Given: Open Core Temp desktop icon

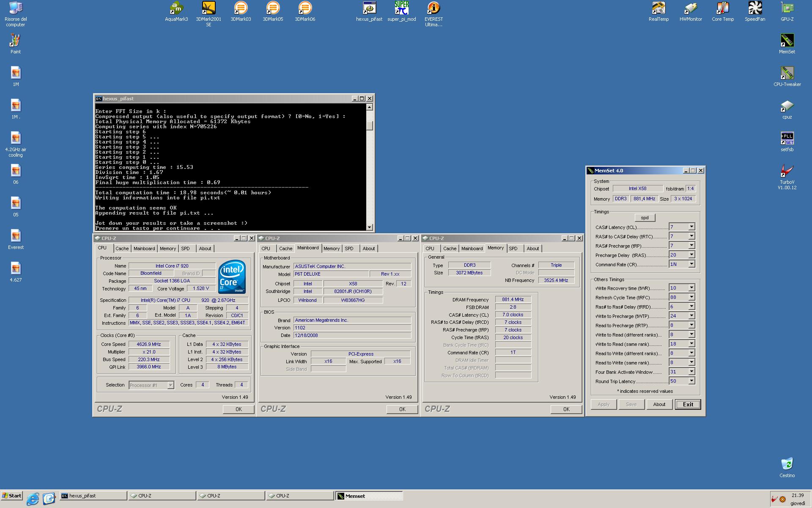Looking at the screenshot, I should click(723, 11).
